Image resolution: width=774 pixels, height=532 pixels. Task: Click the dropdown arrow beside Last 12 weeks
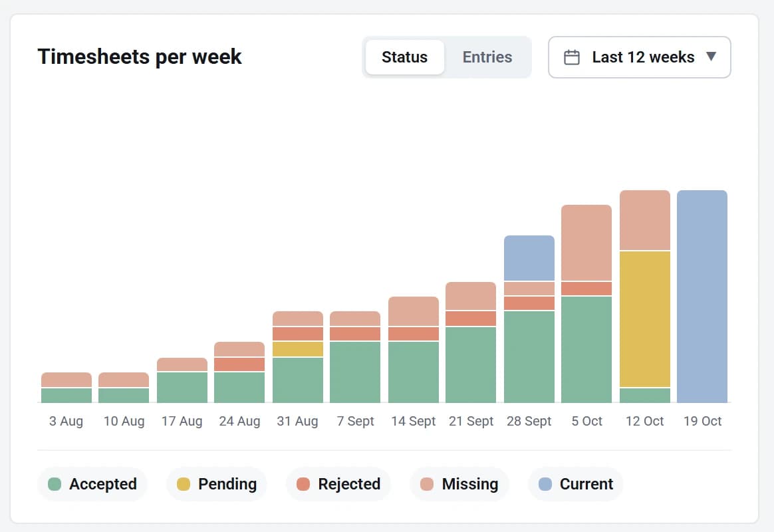click(x=711, y=57)
